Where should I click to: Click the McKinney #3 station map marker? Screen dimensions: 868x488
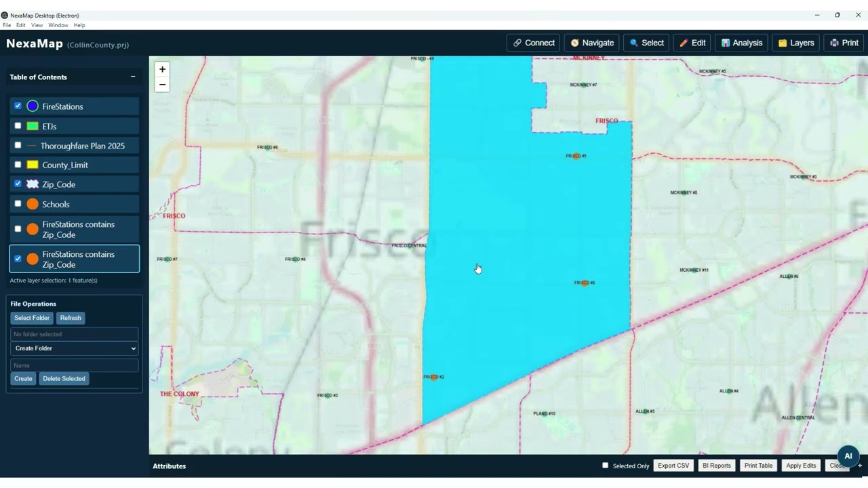coord(803,177)
